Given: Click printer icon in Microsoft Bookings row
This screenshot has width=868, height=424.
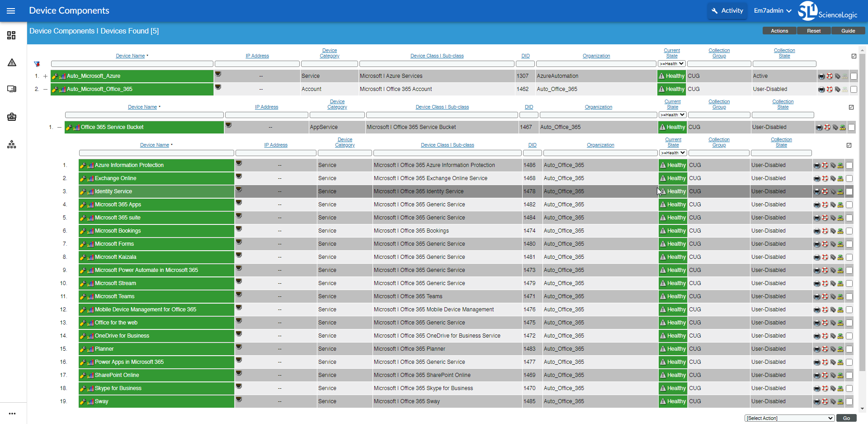Looking at the screenshot, I should click(817, 231).
